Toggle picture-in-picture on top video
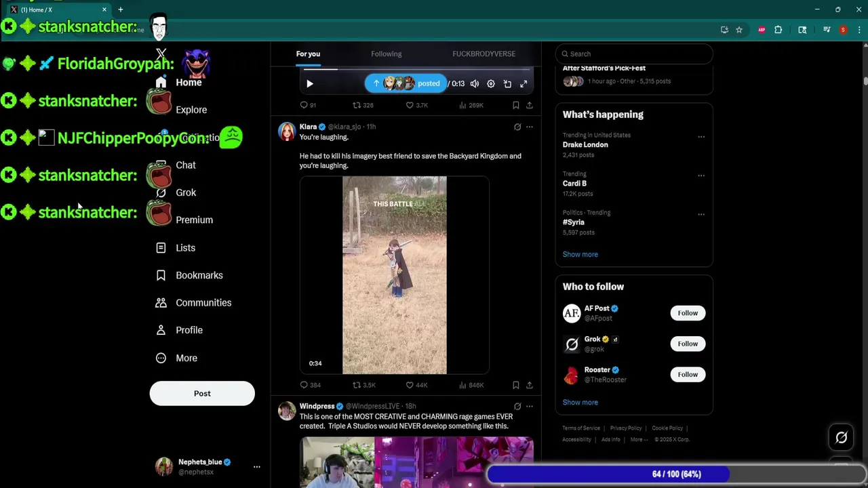The image size is (868, 488). pyautogui.click(x=507, y=83)
